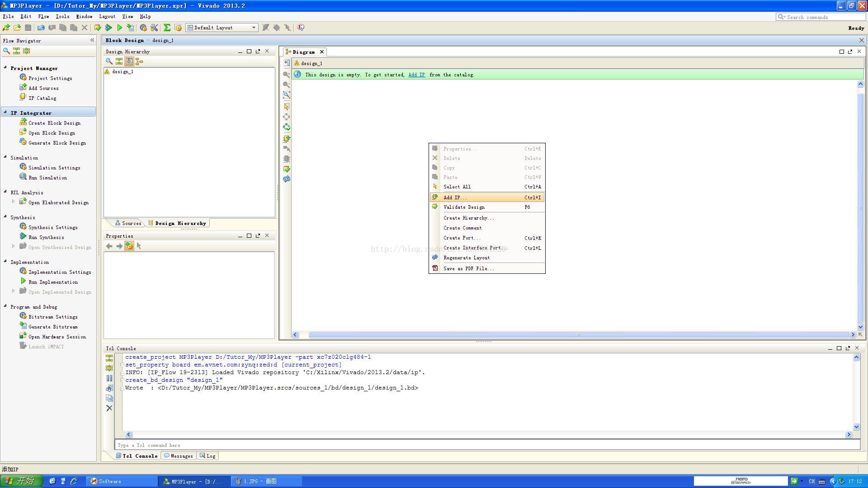Click the green Run Implementation play icon
This screenshot has width=868, height=488.
tap(119, 28)
